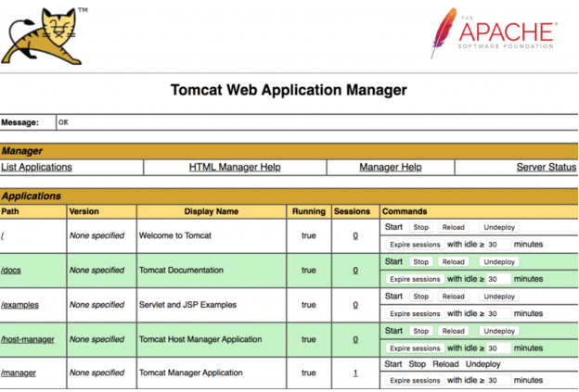Expire sessions for Tomcat Manager Application
Viewport: 579px width, 392px height.
415,380
